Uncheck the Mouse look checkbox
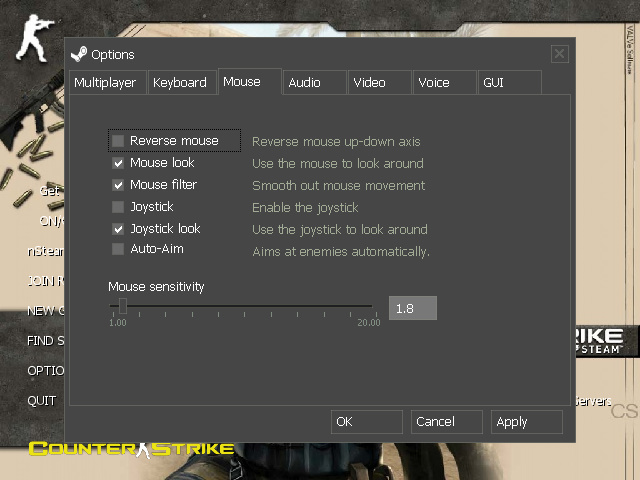This screenshot has height=480, width=640. [119, 163]
